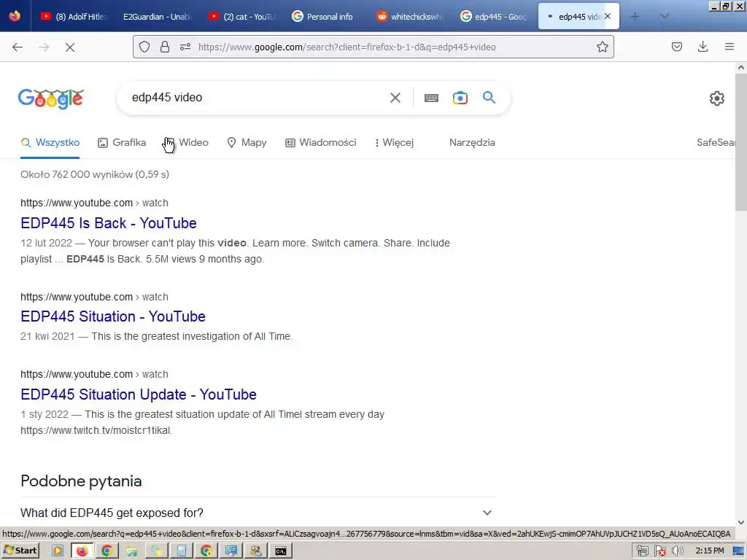Go back with the browser back arrow

click(x=18, y=47)
